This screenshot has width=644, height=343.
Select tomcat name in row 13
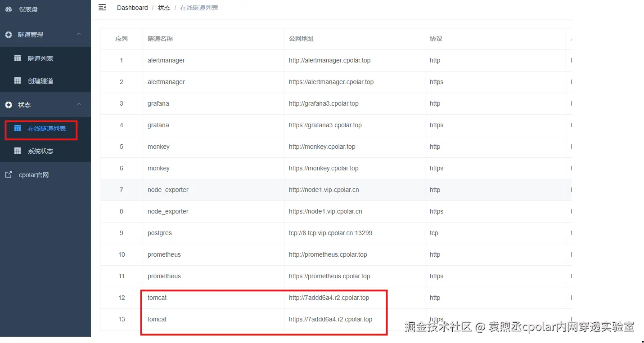click(x=157, y=319)
